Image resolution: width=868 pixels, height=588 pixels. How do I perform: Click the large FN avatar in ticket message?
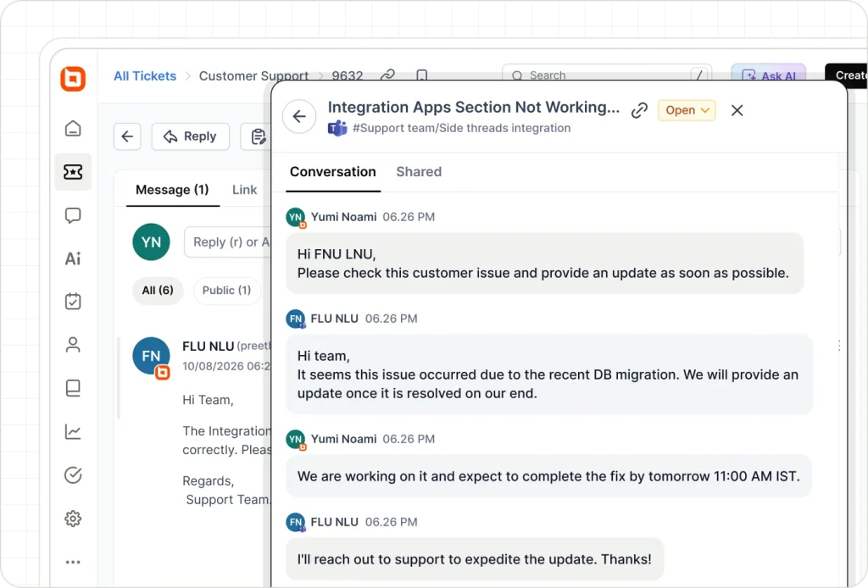coord(151,356)
